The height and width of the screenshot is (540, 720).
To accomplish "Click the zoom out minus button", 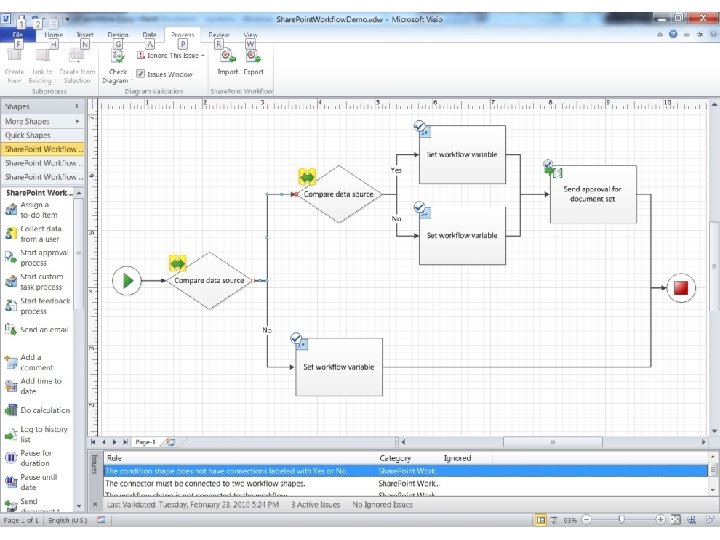I will click(x=586, y=520).
